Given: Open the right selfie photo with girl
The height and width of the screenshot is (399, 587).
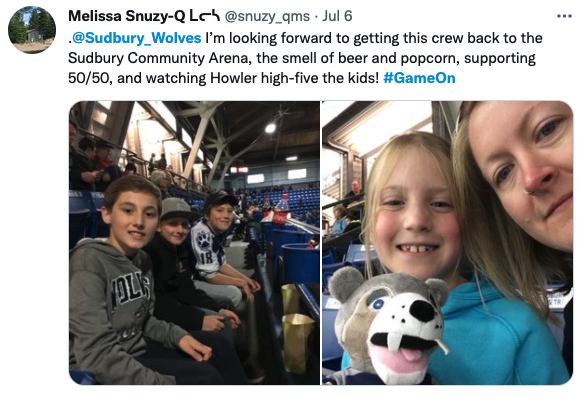Looking at the screenshot, I should [x=447, y=243].
